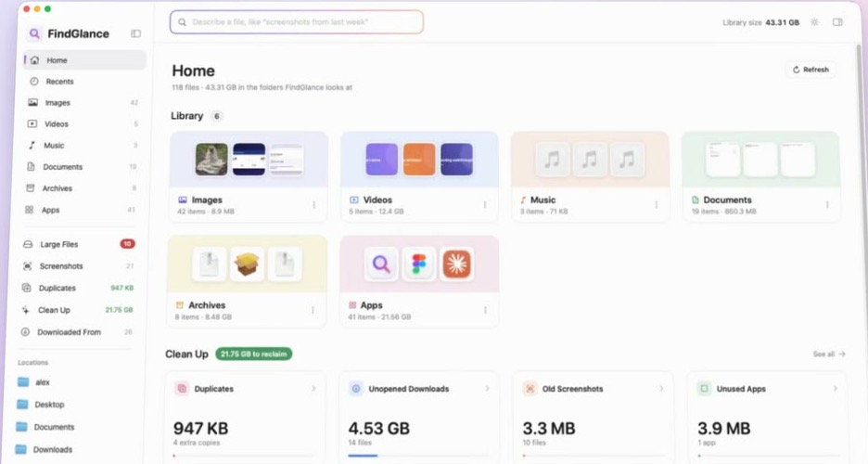Click the Old Screenshots card icon

click(x=530, y=389)
